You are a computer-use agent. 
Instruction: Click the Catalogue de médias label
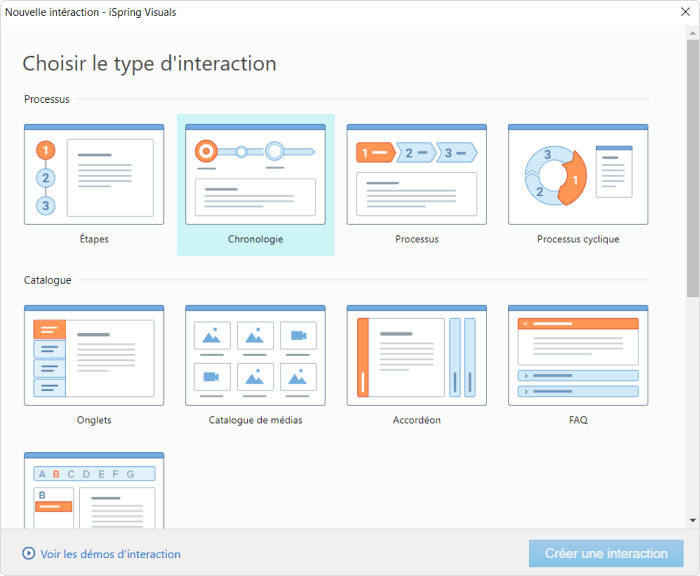[255, 420]
